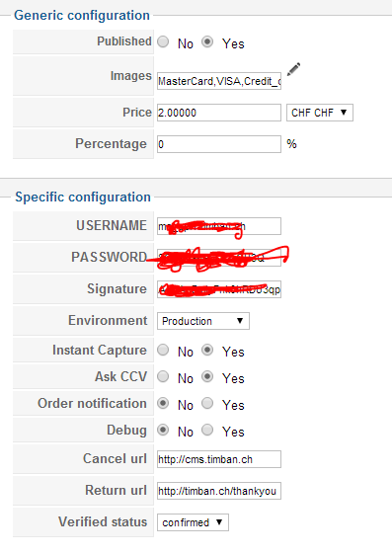Focus the USERNAME input field
The width and height of the screenshot is (392, 555).
[x=219, y=226]
